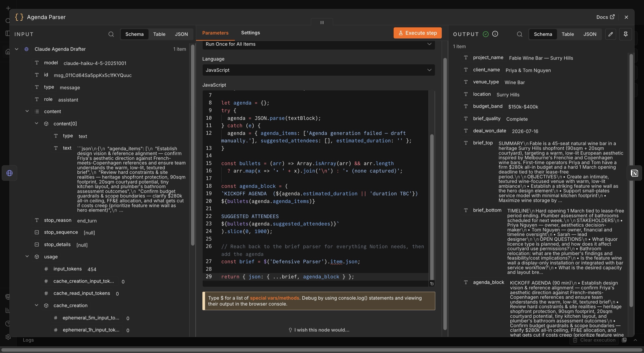Image resolution: width=644 pixels, height=353 pixels.
Task: Collapse the content[0] object
Action: 36,124
